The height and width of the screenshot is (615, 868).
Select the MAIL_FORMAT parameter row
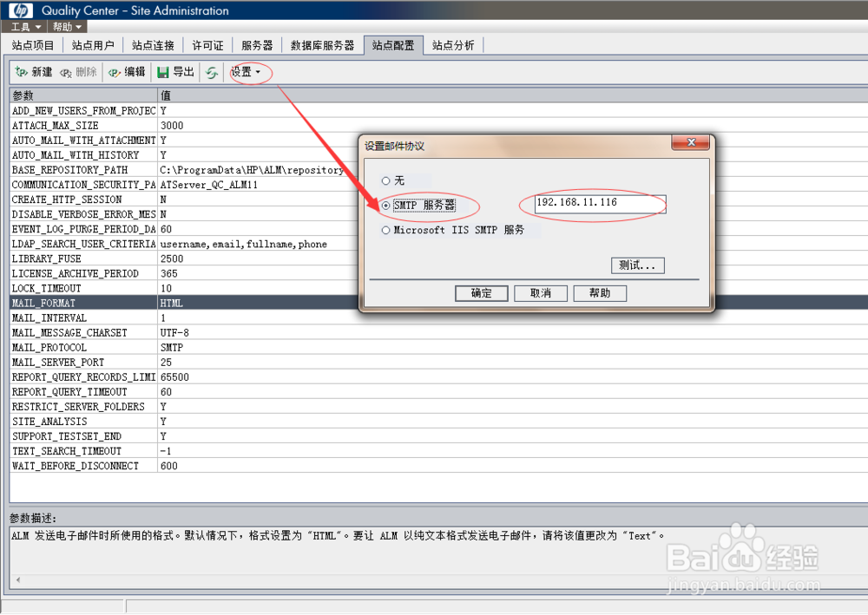pos(438,303)
